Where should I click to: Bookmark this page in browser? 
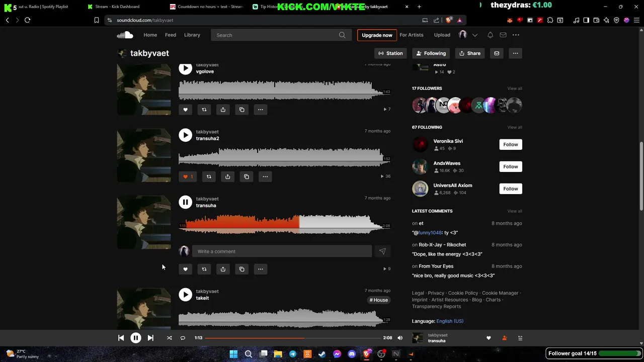(97, 20)
